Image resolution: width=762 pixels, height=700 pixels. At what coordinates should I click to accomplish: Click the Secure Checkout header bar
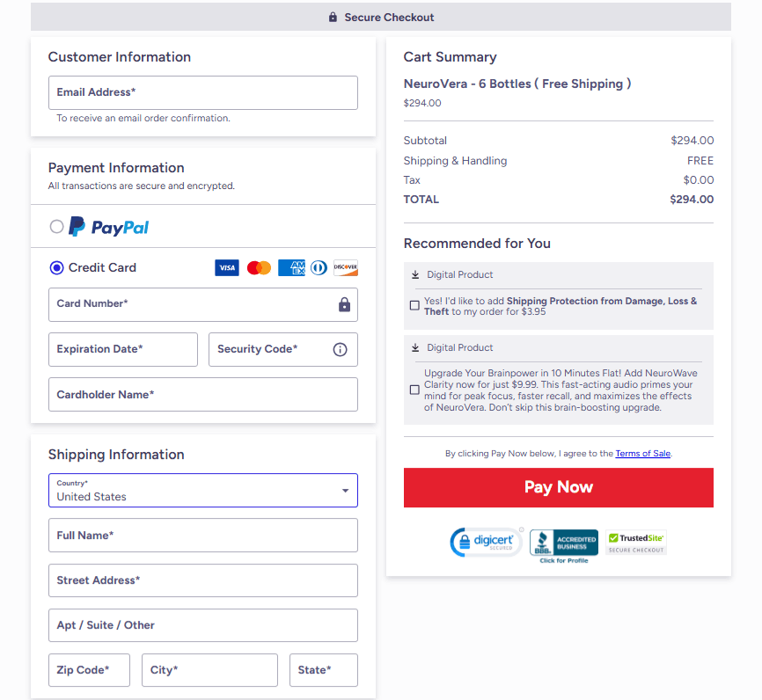point(381,17)
